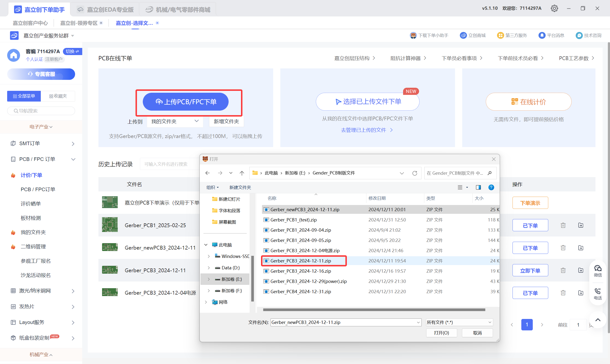Viewport: 610px width, 364px height.
Task: Expand the Data (D:) tree node
Action: 209,268
